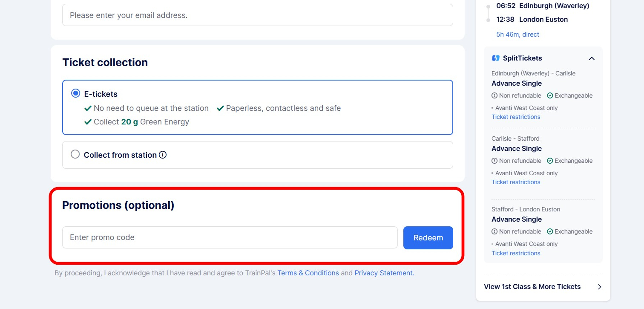View Ticket restrictions for Edinburgh–Carlisle leg

tap(516, 117)
